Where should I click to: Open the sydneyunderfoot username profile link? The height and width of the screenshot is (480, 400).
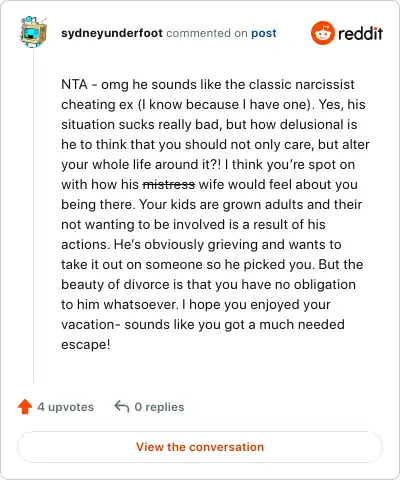tap(112, 33)
